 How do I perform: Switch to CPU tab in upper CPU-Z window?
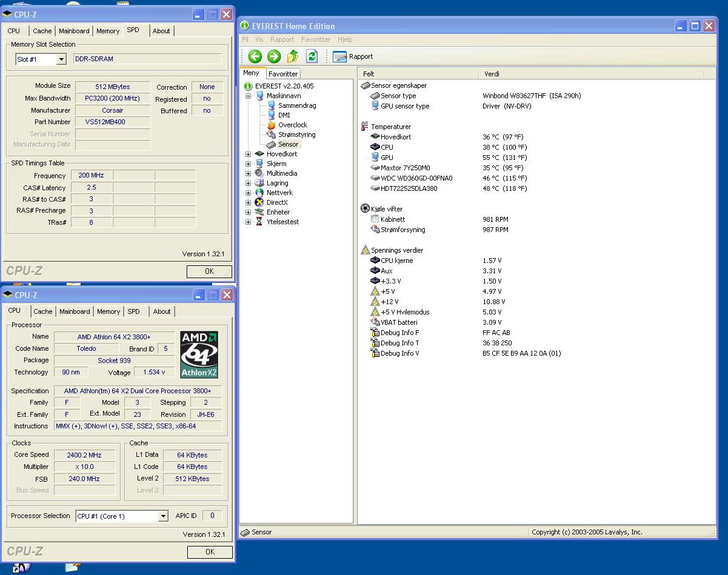[14, 31]
